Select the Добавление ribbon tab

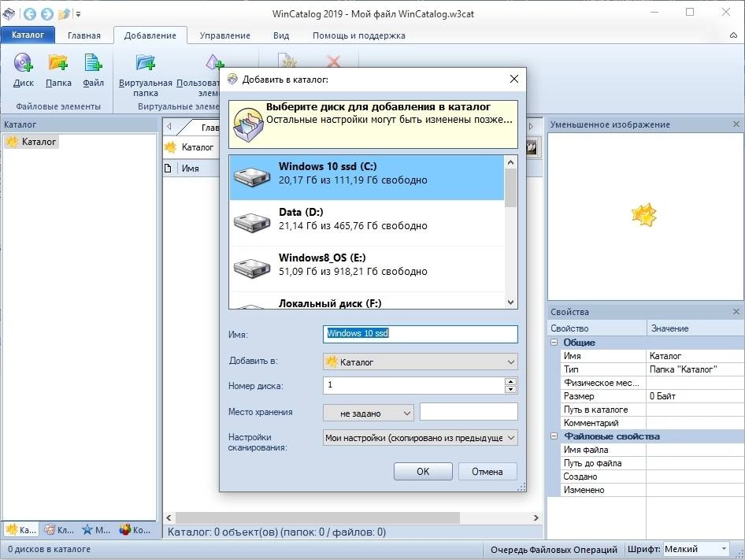[150, 35]
